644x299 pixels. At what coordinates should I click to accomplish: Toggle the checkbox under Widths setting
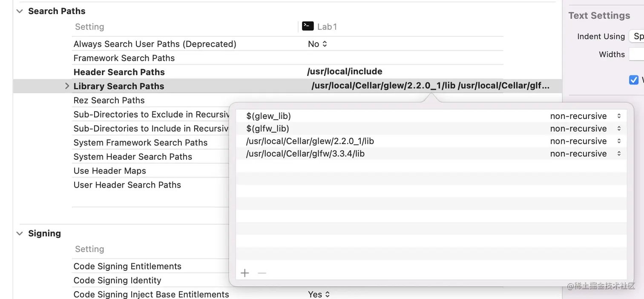[634, 80]
